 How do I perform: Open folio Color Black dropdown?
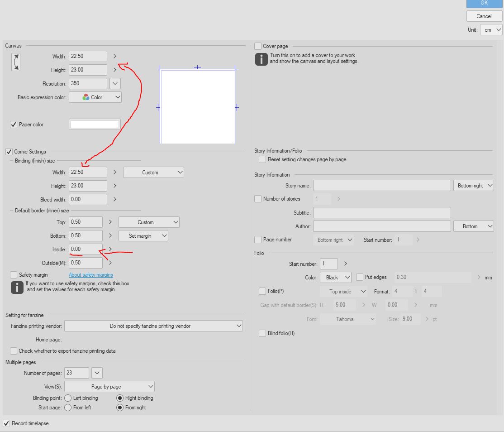click(336, 277)
